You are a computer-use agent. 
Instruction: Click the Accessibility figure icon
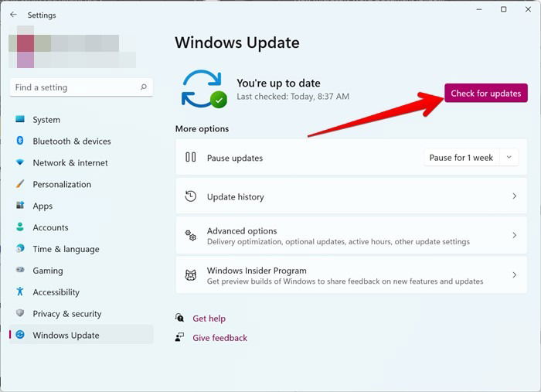click(20, 291)
